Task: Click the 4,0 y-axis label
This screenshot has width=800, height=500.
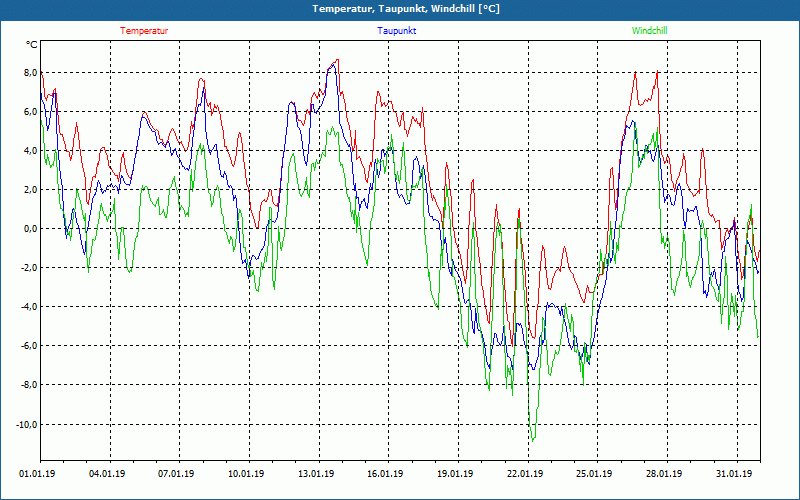Action: tap(31, 151)
